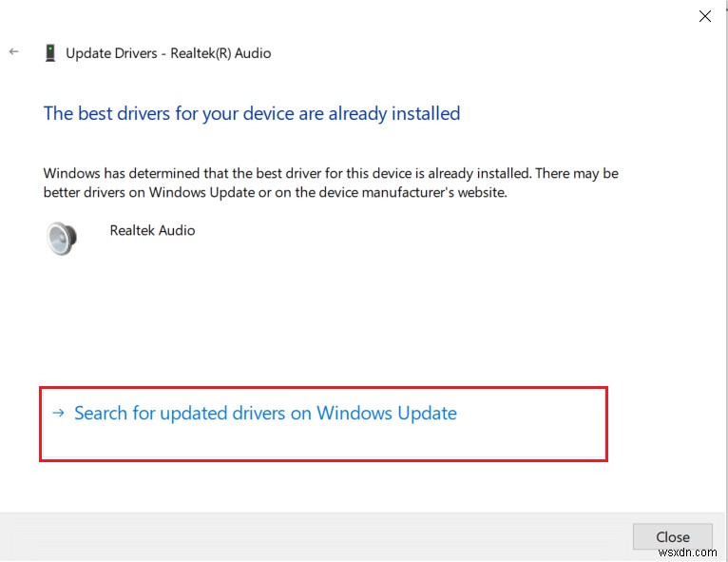Screen dimensions: 728x562
Task: Click the device icon beside the Update Drivers title
Action: [x=49, y=53]
